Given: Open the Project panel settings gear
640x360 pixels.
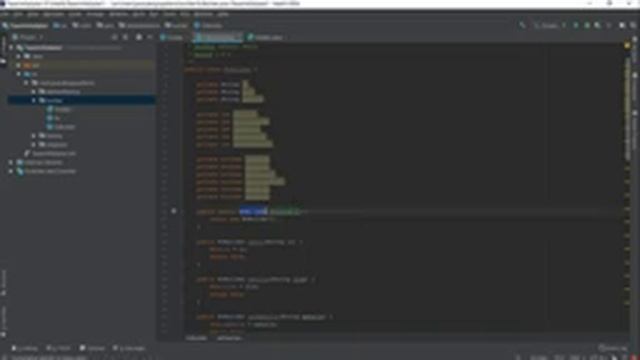Looking at the screenshot, I should pos(139,37).
